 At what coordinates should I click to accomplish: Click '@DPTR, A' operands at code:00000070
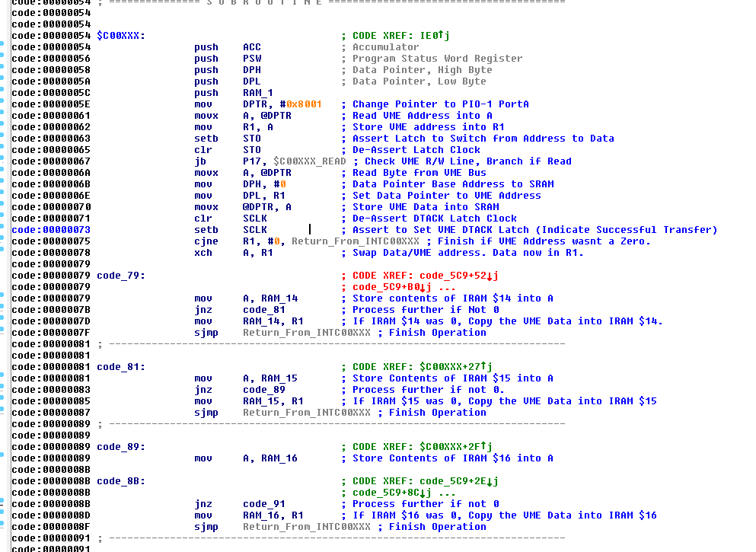[x=267, y=207]
